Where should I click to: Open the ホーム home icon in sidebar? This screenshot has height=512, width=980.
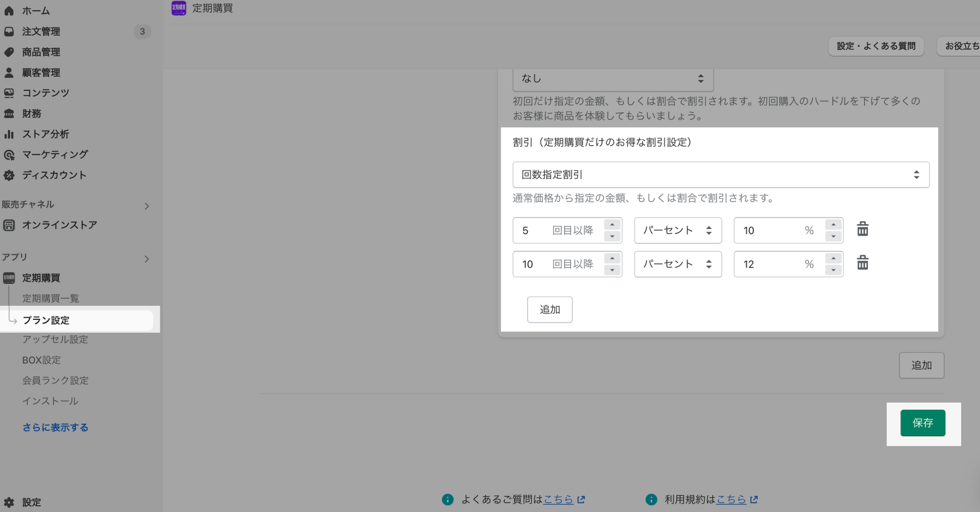coord(9,11)
